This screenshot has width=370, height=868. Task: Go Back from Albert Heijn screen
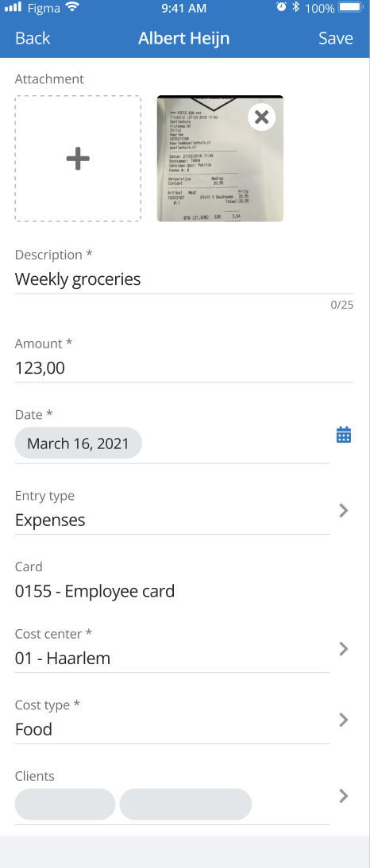tap(33, 38)
